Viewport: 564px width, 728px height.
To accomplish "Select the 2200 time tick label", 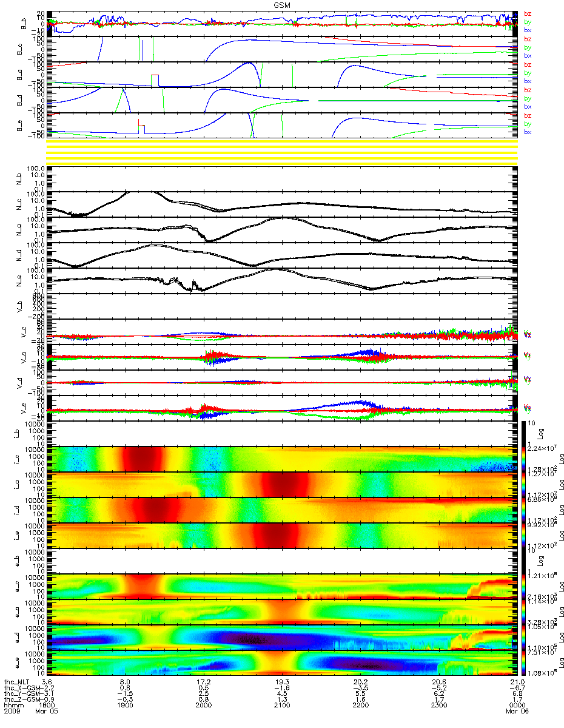I will point(360,705).
